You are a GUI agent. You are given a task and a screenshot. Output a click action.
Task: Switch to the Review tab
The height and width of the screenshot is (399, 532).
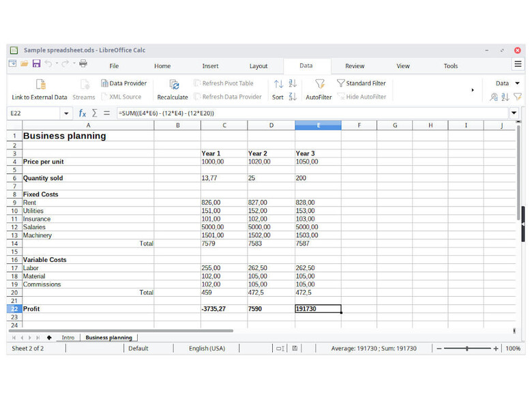click(x=355, y=66)
